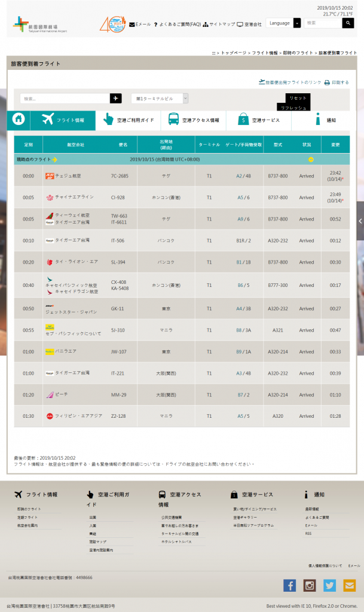Open the 空港アクセス情報 menu tab

click(194, 120)
